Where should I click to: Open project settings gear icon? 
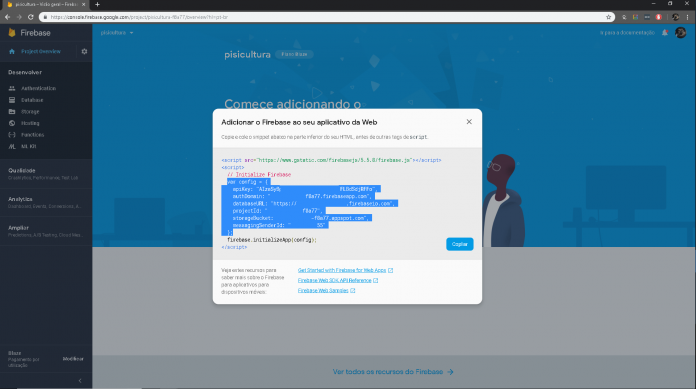point(84,52)
